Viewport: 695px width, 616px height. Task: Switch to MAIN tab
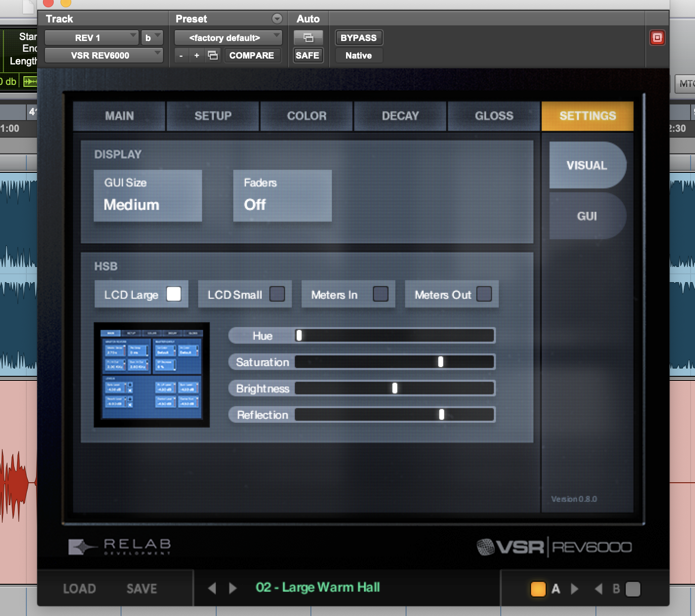[x=119, y=116]
